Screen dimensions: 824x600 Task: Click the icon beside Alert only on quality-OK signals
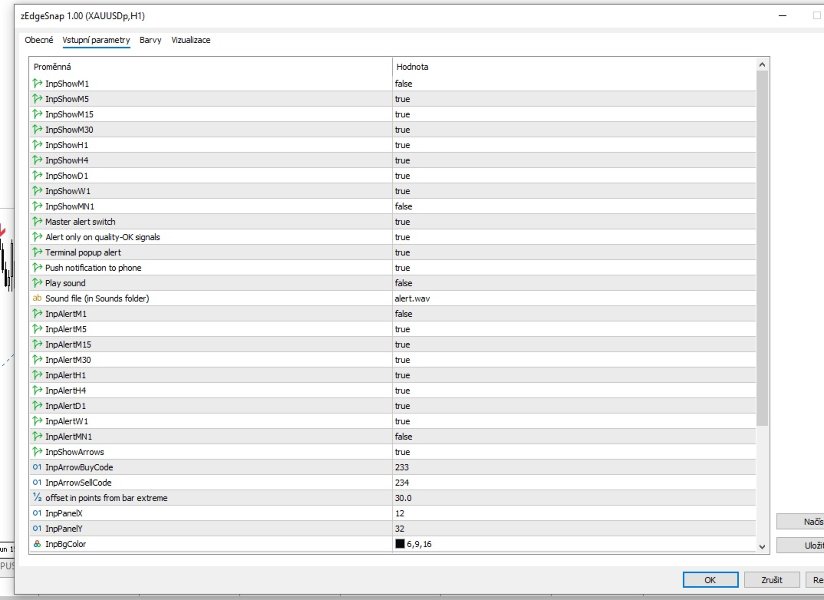tap(37, 236)
